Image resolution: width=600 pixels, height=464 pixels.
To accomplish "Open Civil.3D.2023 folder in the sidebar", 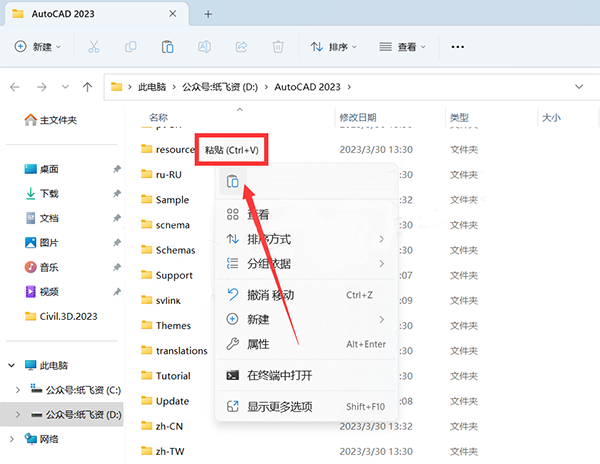I will pyautogui.click(x=61, y=316).
